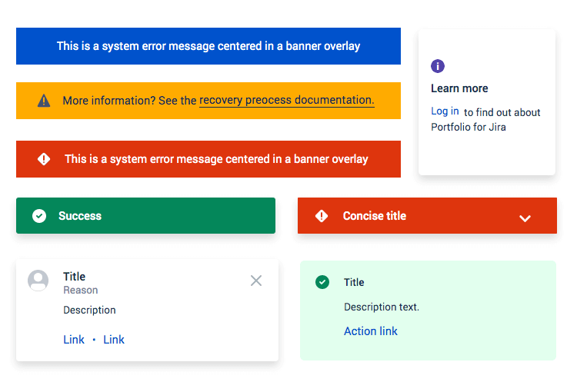The image size is (577, 392).
Task: Click the More information? See the text
Action: 129,101
